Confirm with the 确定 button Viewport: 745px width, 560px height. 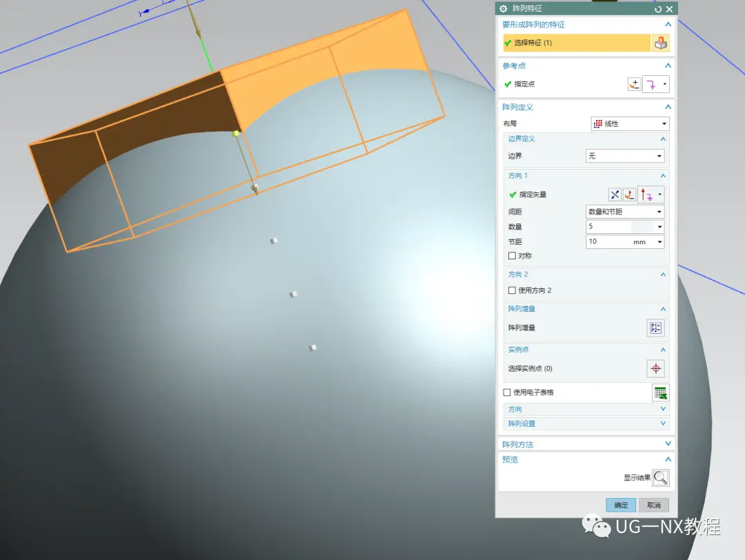[621, 505]
